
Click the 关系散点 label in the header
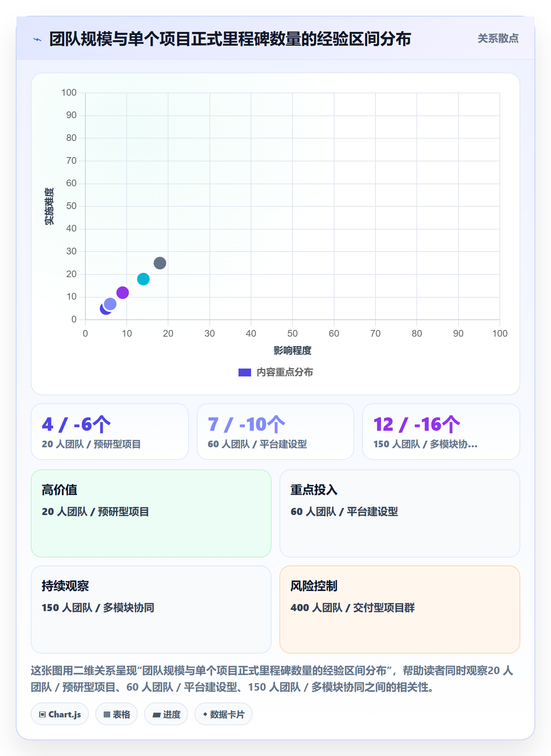tap(498, 39)
